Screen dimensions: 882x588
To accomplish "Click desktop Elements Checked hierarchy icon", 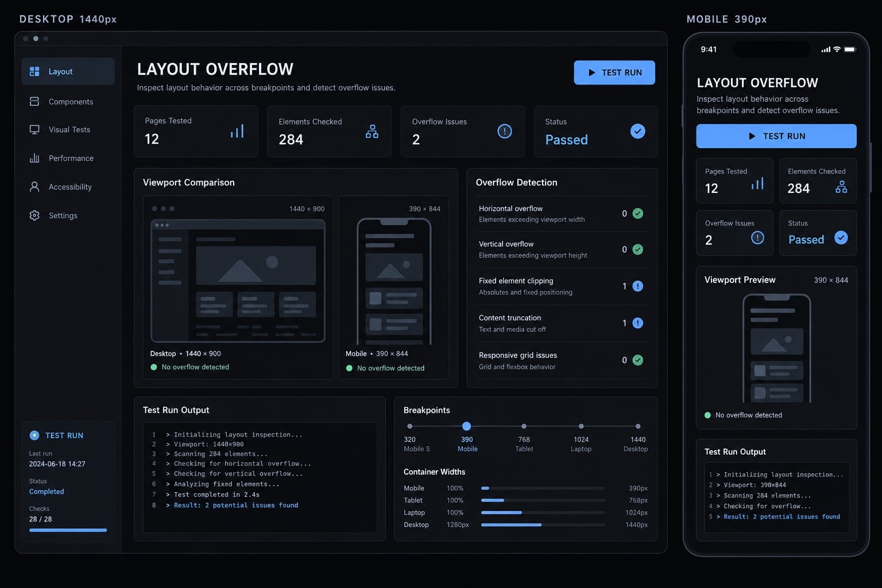I will coord(372,131).
